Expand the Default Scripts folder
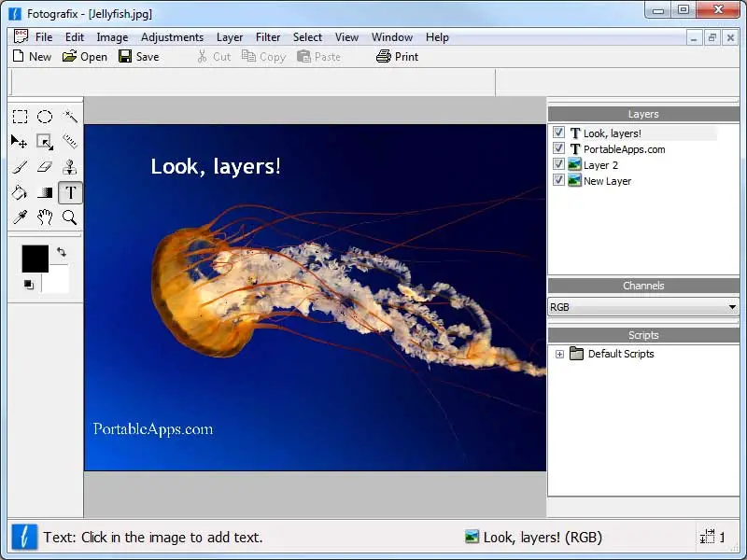 (x=560, y=354)
